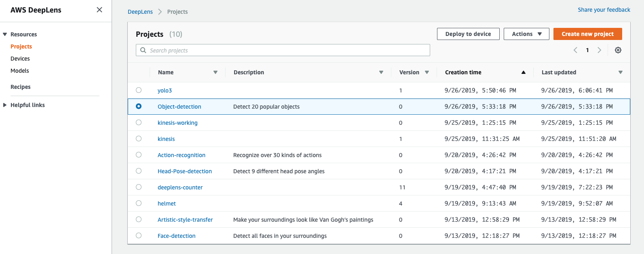Click 'Detect 9 different head pose angles'
This screenshot has height=254, width=644.
point(279,171)
